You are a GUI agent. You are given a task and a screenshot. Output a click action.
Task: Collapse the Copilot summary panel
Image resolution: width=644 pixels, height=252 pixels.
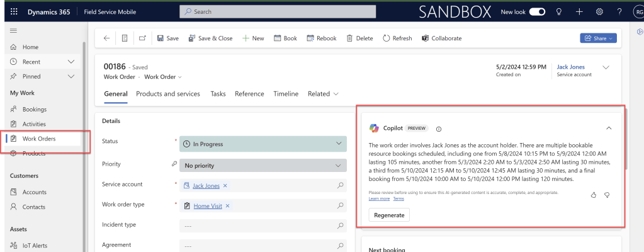pos(608,128)
